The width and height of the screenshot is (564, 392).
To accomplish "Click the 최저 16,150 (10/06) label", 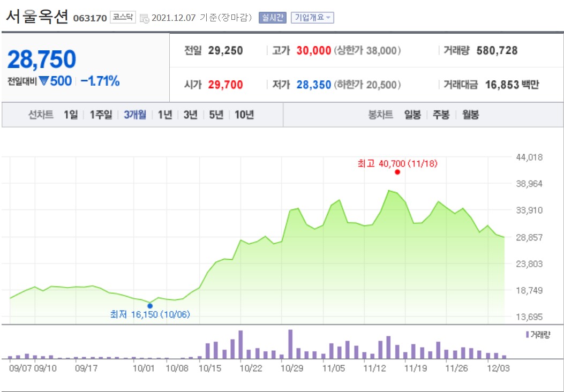I will click(x=150, y=314).
